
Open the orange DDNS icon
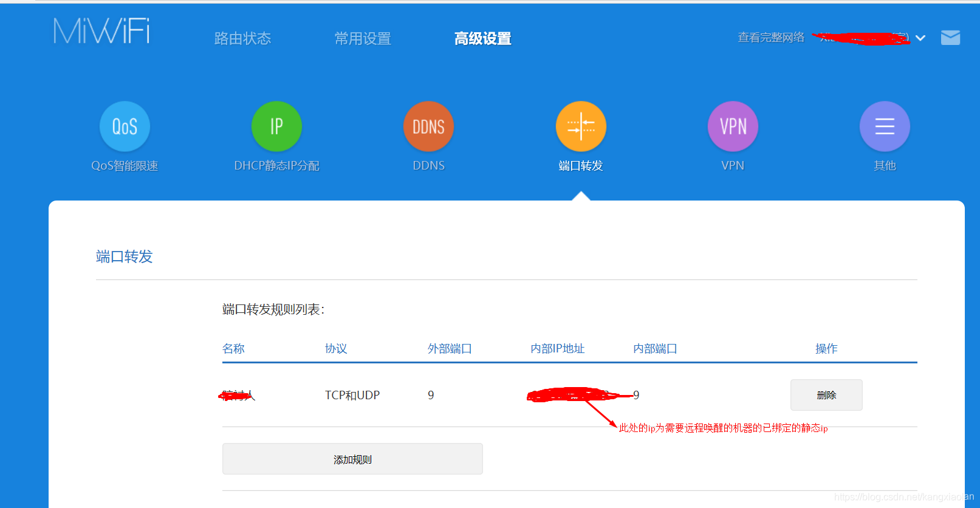[428, 126]
